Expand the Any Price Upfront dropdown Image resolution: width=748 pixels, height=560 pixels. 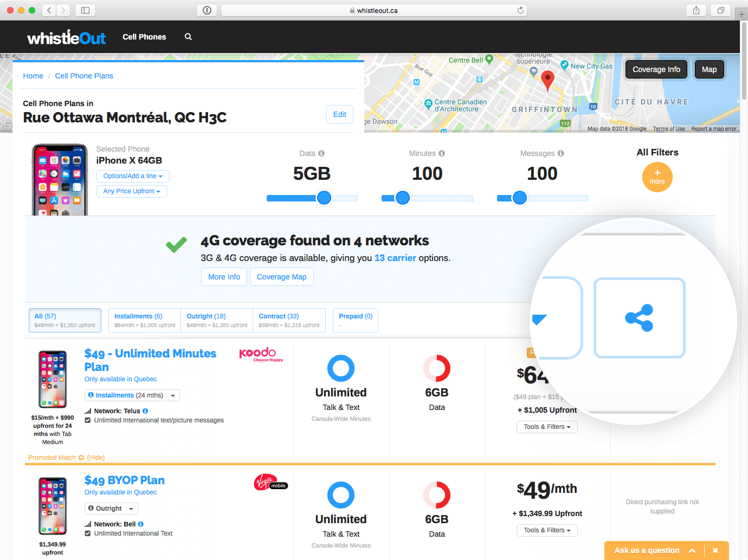click(132, 191)
